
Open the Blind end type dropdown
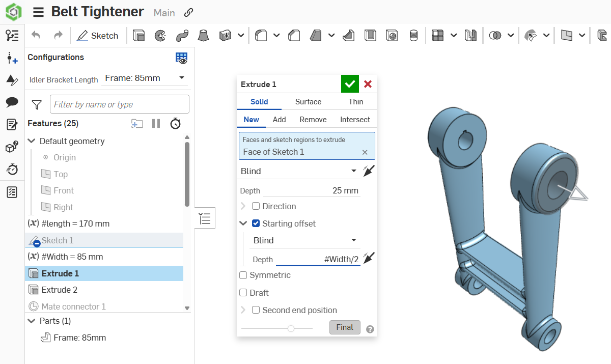pyautogui.click(x=299, y=171)
